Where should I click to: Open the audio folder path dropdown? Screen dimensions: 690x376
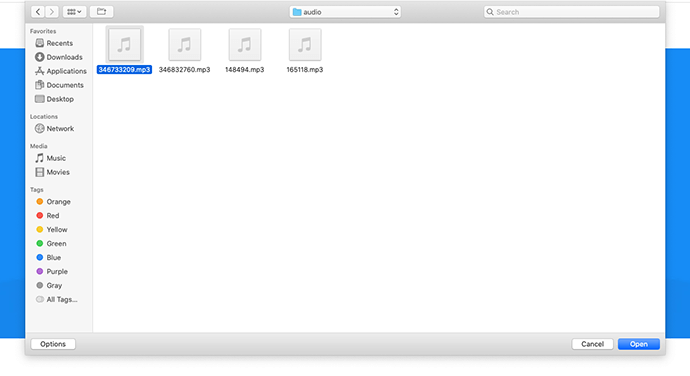pyautogui.click(x=345, y=12)
